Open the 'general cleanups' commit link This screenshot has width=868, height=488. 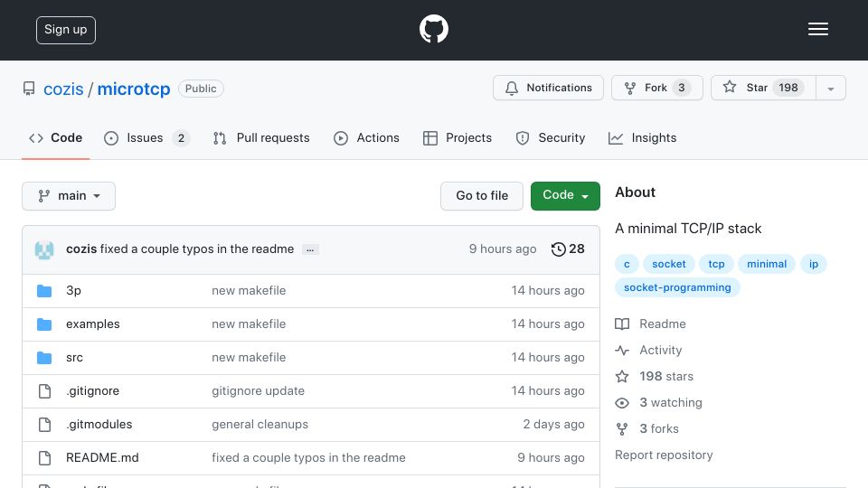coord(259,425)
